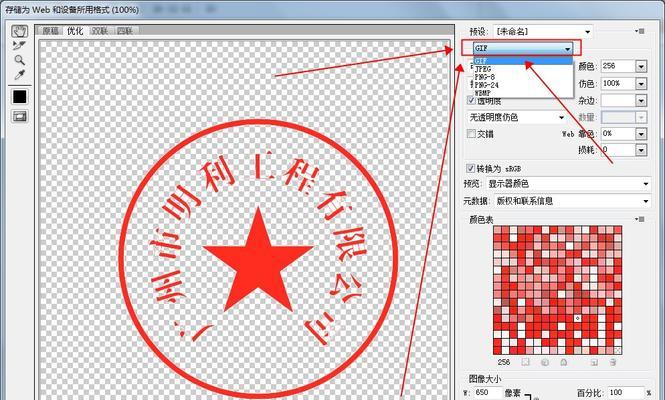
Task: Choose JPEG from the format list
Action: point(523,69)
